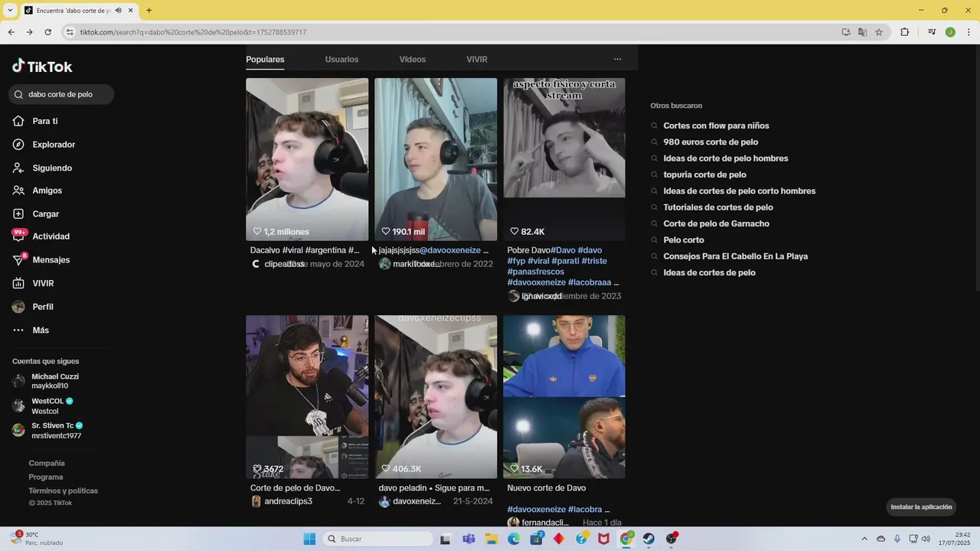Click the like heart on 190.1 mil video
This screenshot has height=551, width=980.
[x=386, y=232]
